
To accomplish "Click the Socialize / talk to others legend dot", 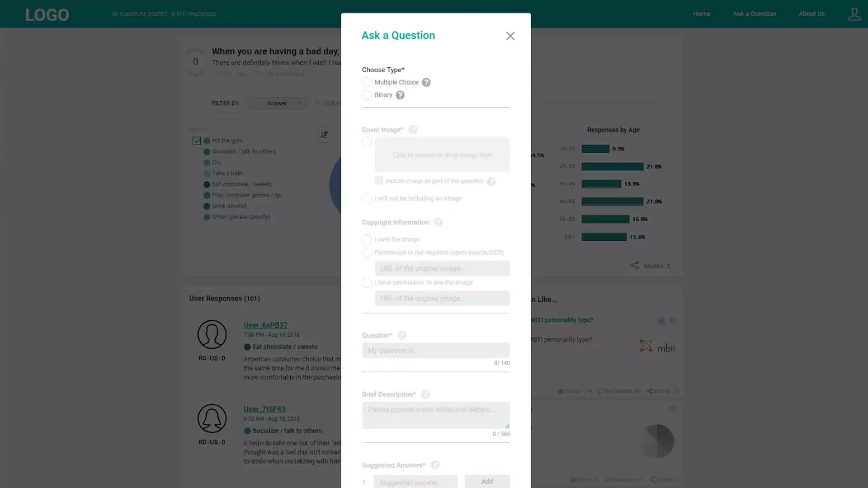I will click(x=207, y=152).
